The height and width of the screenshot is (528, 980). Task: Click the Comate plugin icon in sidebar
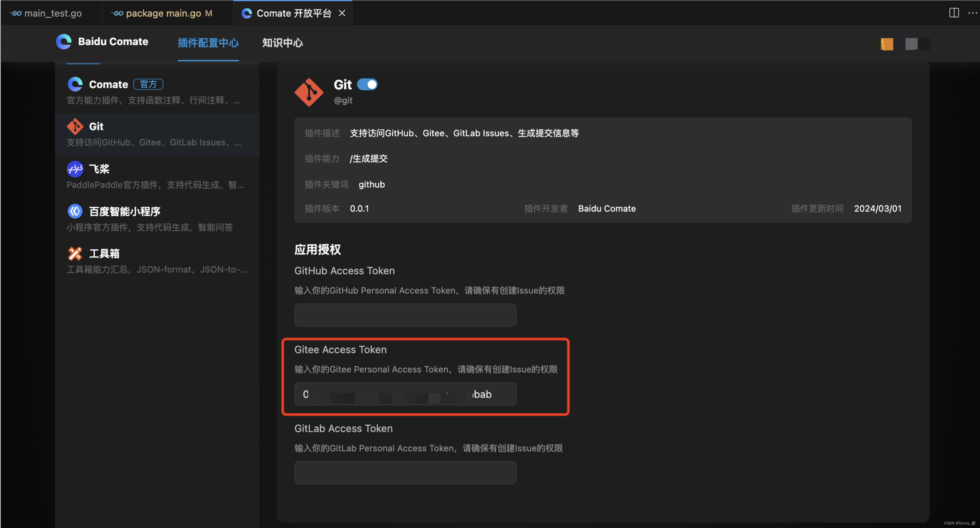point(75,84)
